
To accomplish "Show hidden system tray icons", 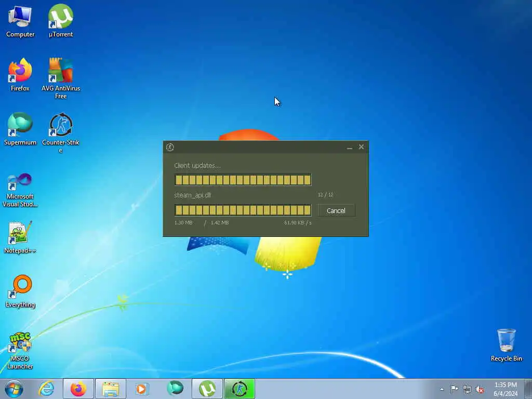I will pos(442,389).
